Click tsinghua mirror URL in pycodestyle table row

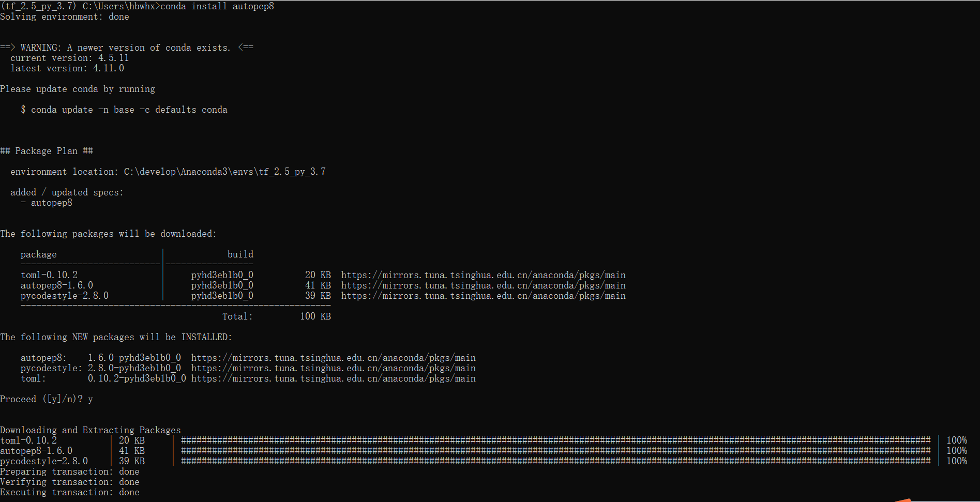coord(484,296)
